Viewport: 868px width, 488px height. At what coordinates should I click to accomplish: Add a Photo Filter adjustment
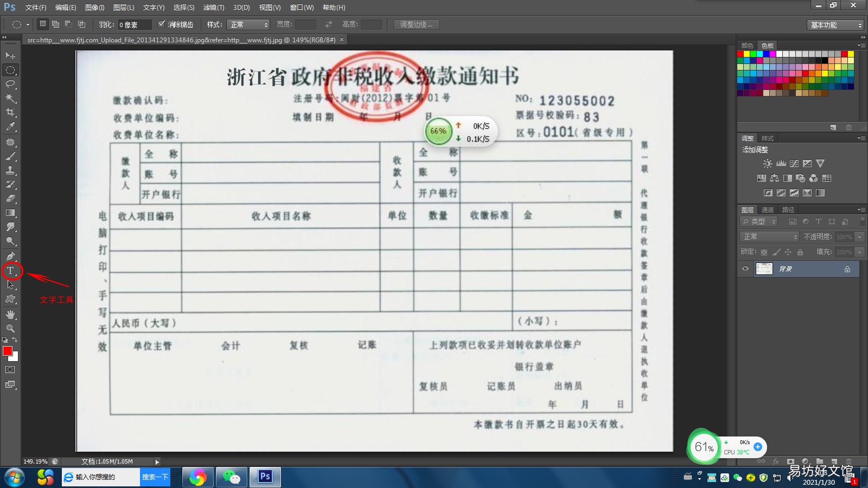click(801, 178)
